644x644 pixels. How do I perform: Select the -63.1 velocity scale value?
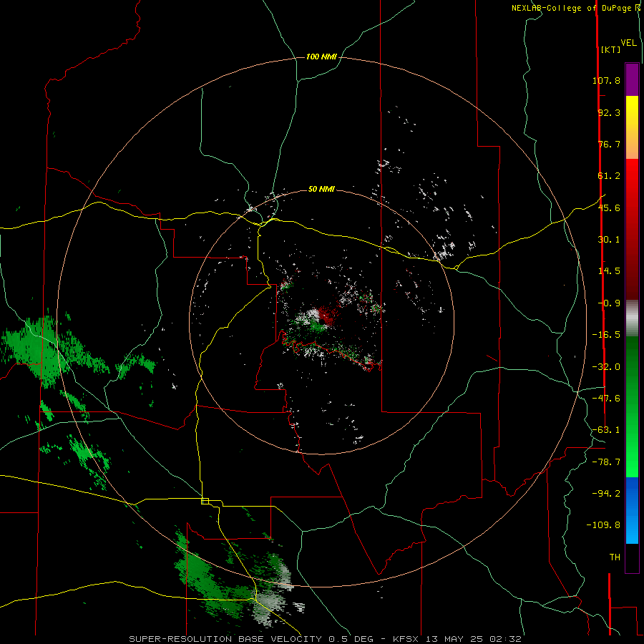[x=606, y=430]
